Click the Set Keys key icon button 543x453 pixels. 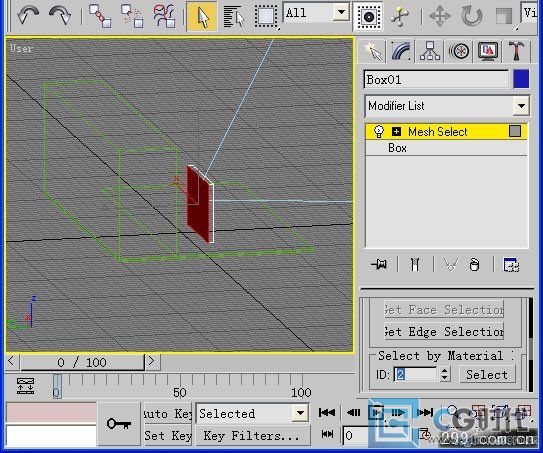[119, 423]
